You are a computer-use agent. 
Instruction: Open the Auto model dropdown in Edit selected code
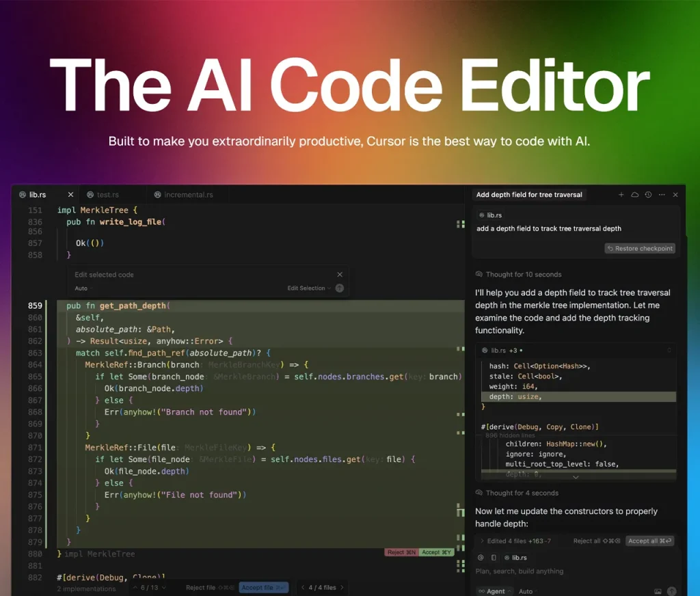pyautogui.click(x=83, y=288)
